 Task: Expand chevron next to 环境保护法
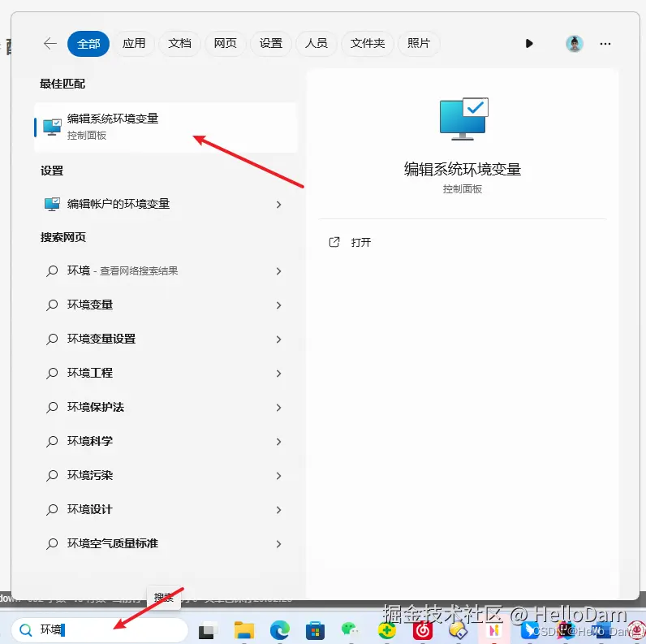click(279, 408)
